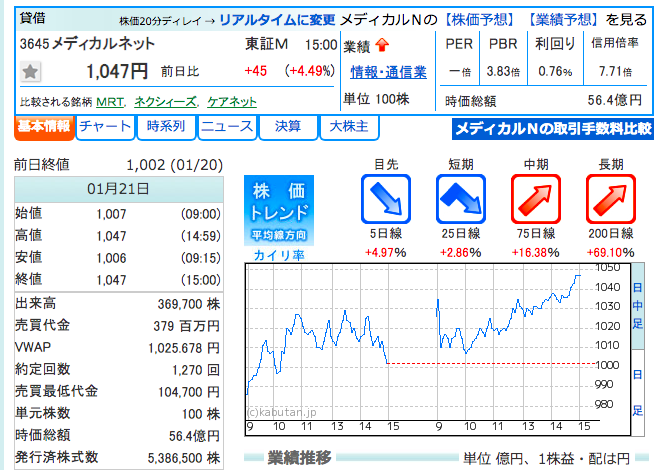The height and width of the screenshot is (470, 659).
Task: Click the intraday price chart
Action: click(x=438, y=350)
